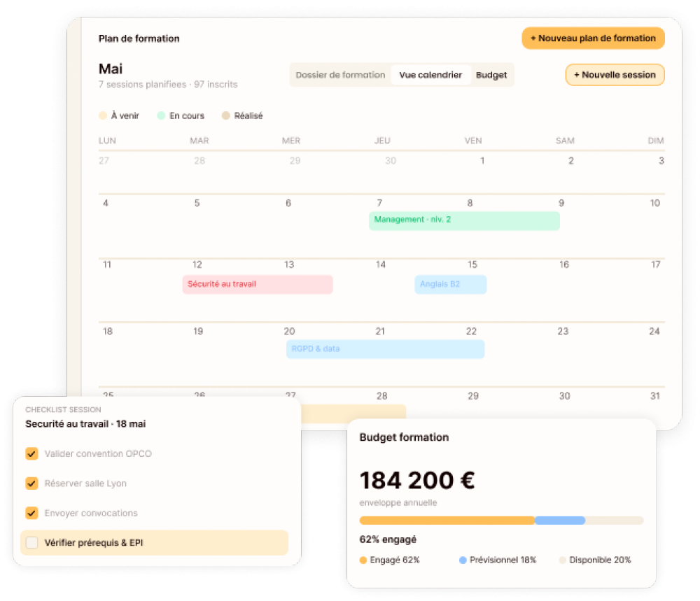
Task: Click orange 'Engagé' segment of budget bar
Action: click(447, 521)
